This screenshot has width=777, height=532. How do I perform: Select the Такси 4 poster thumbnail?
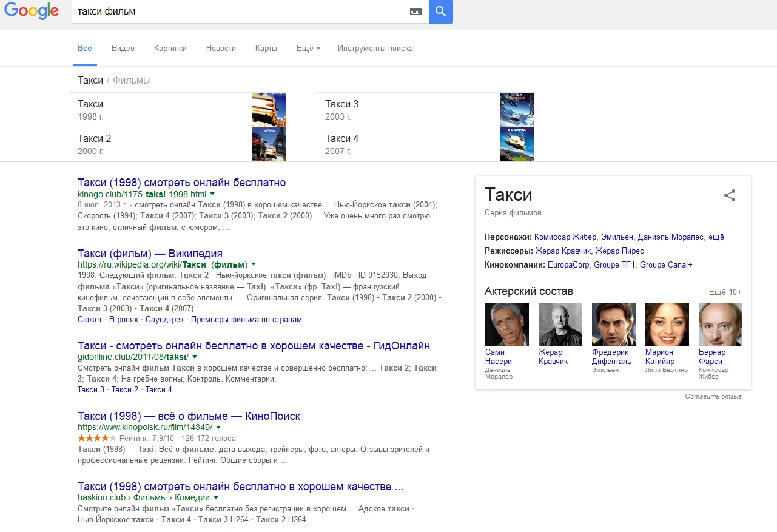[x=516, y=144]
